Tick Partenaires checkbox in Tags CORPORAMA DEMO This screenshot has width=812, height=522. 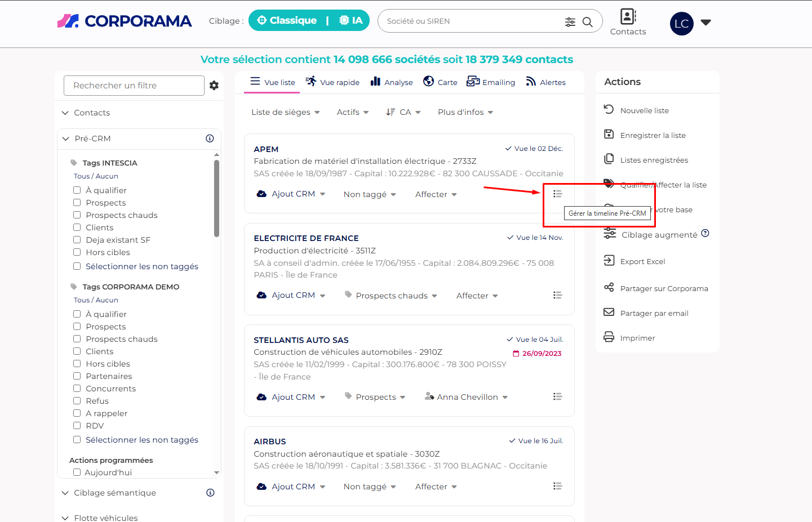click(77, 376)
